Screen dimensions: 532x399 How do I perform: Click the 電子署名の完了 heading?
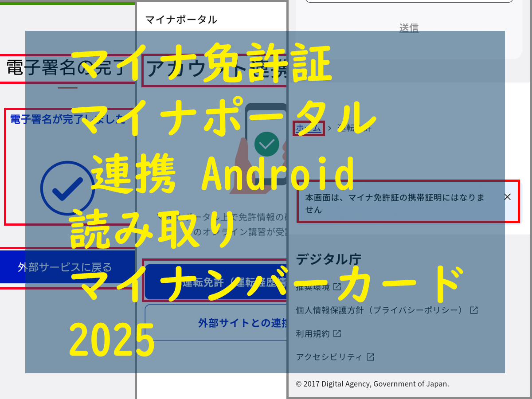tap(67, 69)
